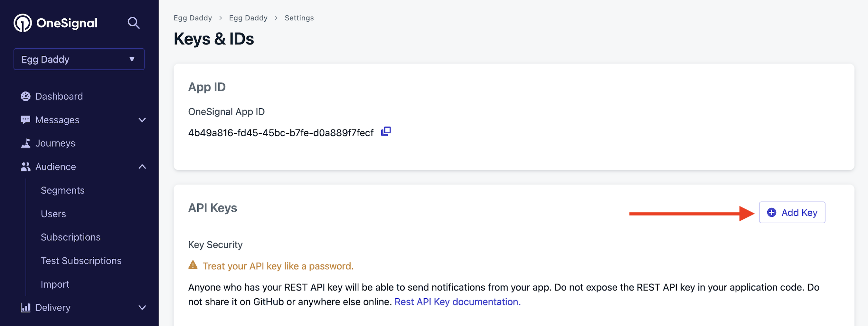Screen dimensions: 868x326
Task: Open Segments in the sidebar
Action: coord(63,190)
